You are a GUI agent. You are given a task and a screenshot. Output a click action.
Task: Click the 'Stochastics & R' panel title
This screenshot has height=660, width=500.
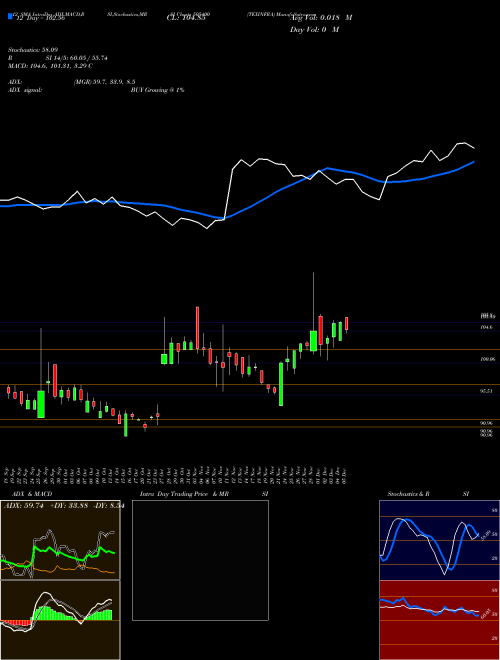pyautogui.click(x=409, y=494)
